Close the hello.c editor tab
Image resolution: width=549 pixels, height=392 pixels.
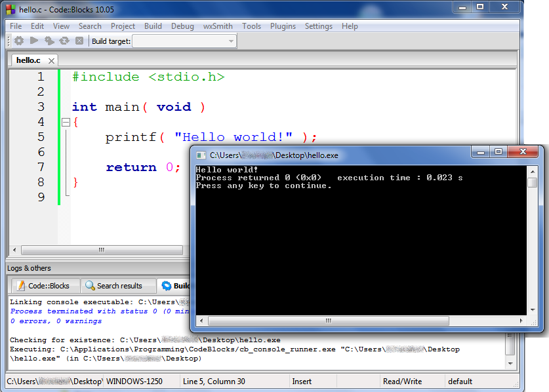pyautogui.click(x=50, y=60)
